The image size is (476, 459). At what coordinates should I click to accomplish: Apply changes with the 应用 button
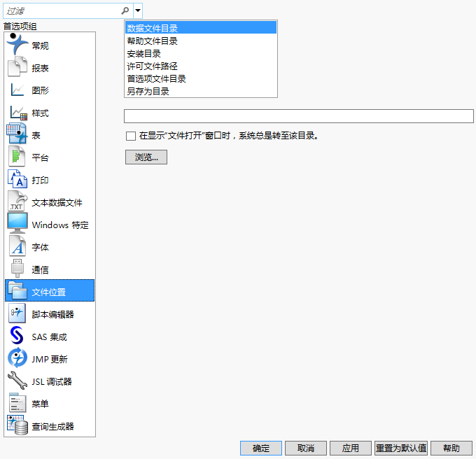coord(351,448)
